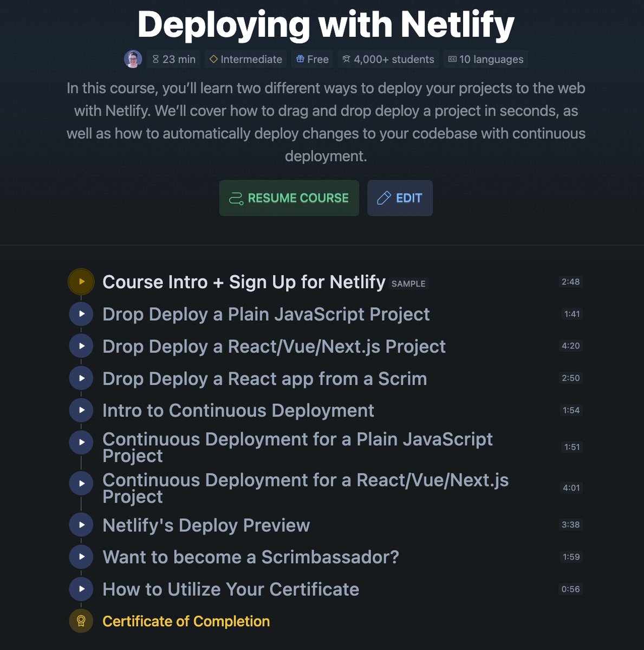Open Drop Deploy a Plain JavaScript Project lesson
The width and height of the screenshot is (644, 650).
tap(266, 314)
